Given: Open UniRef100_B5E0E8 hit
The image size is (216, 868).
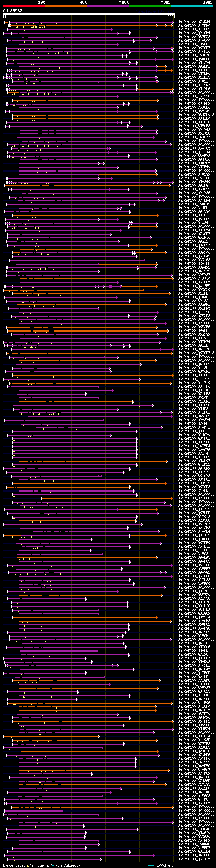Looking at the screenshot, I should (x=194, y=126).
